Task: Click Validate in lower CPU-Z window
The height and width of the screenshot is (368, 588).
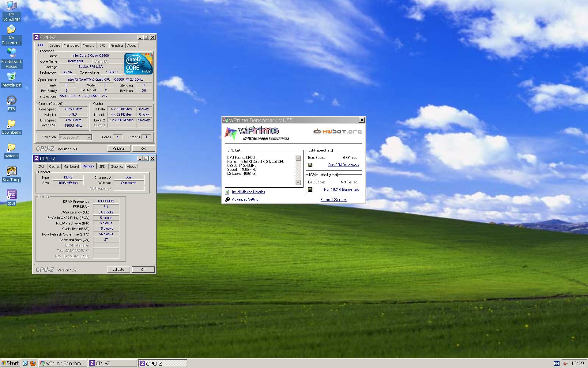Action: [x=118, y=270]
